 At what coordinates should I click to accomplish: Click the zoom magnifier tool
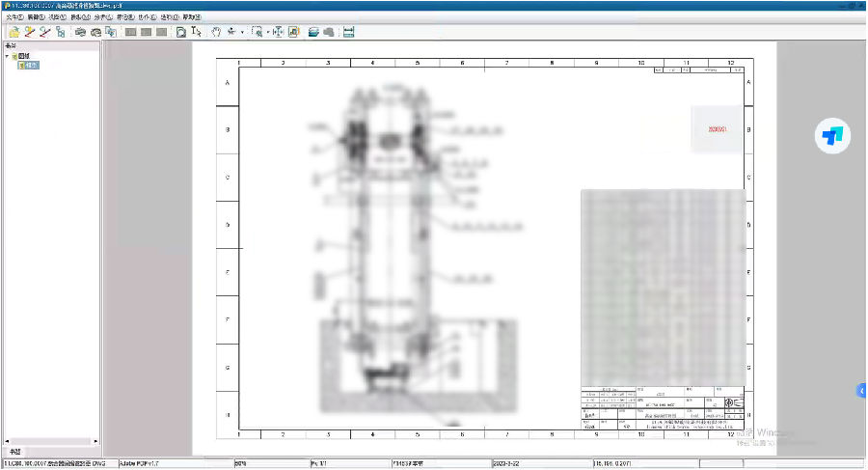tap(257, 32)
